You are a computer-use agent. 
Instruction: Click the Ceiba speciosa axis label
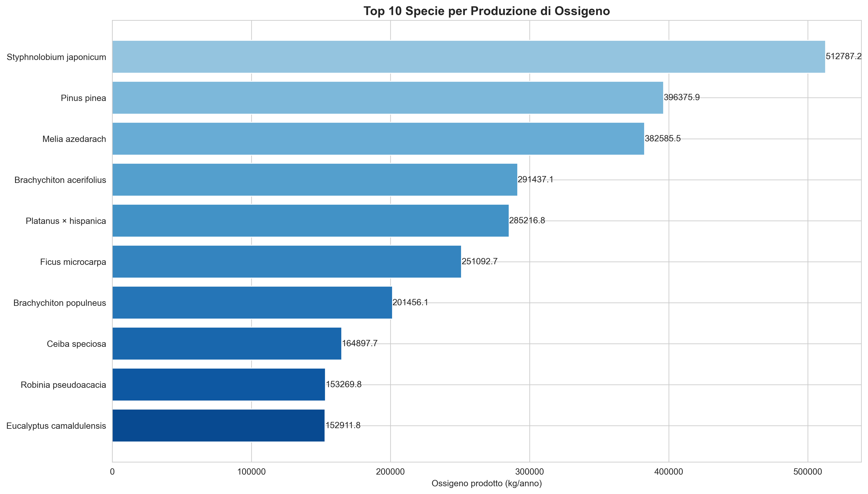click(x=76, y=344)
